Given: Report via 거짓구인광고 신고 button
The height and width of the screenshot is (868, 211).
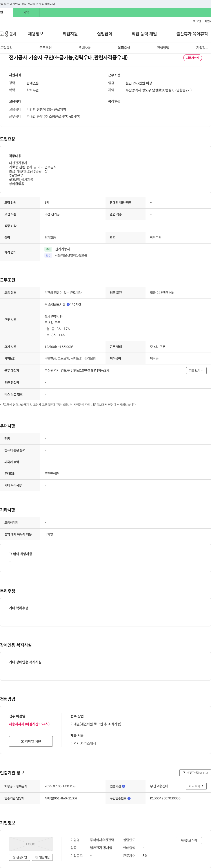Looking at the screenshot, I should [x=195, y=773].
